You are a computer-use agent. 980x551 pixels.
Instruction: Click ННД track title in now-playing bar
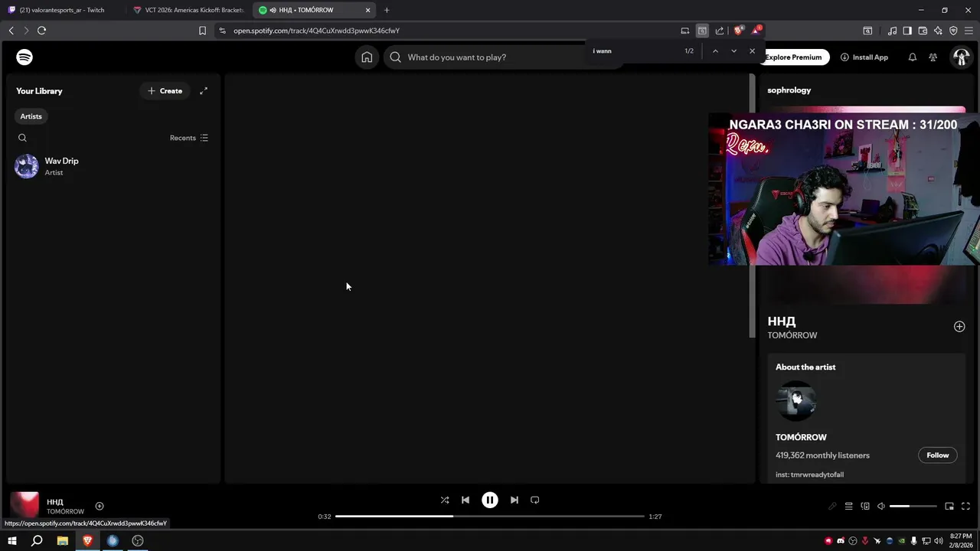(x=55, y=502)
